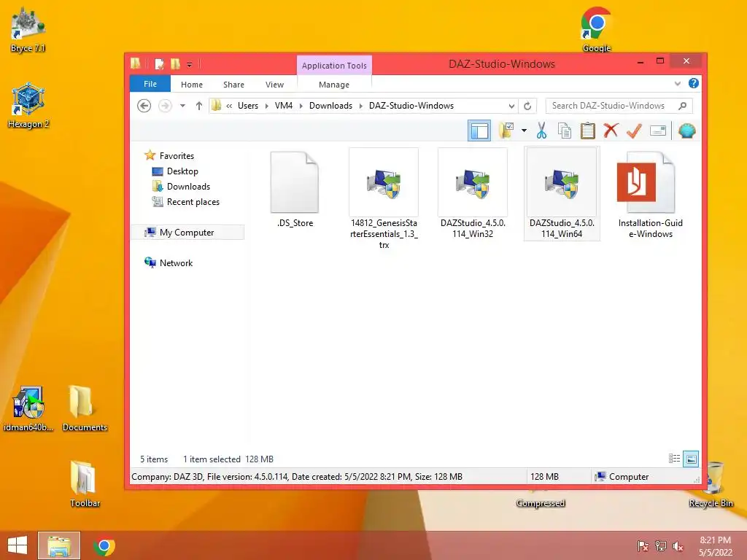
Task: Open the Toolbar folder on desktop
Action: click(85, 484)
